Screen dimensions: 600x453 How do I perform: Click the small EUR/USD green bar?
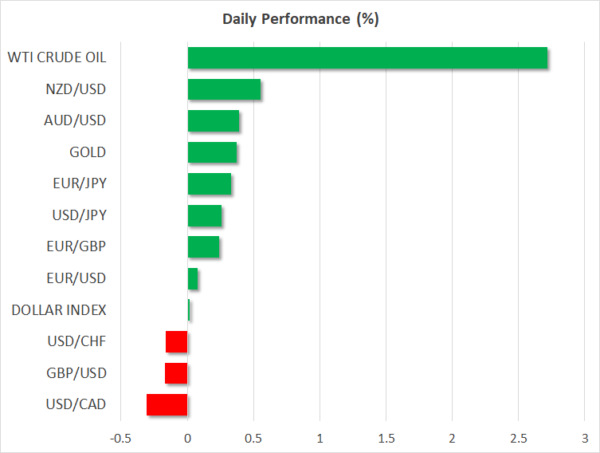192,279
